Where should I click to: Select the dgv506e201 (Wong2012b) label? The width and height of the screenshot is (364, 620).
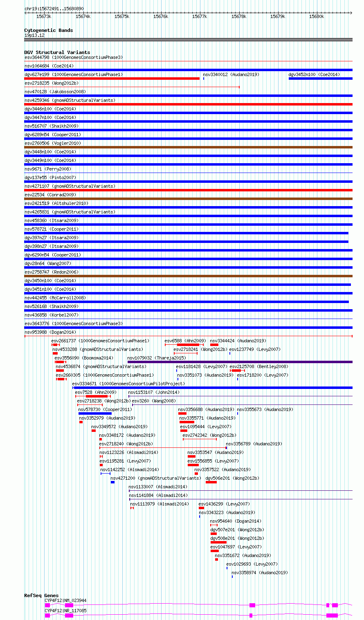232,478
